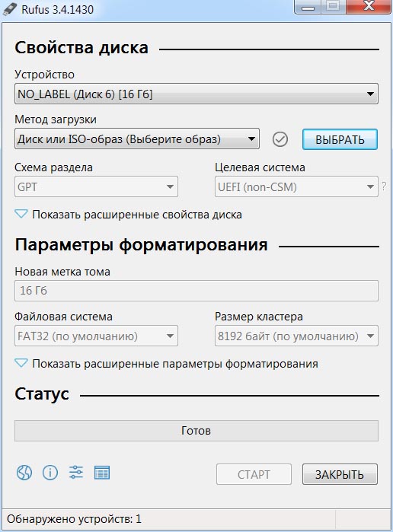
Task: Click the checksum checkmark icon
Action: (280, 139)
